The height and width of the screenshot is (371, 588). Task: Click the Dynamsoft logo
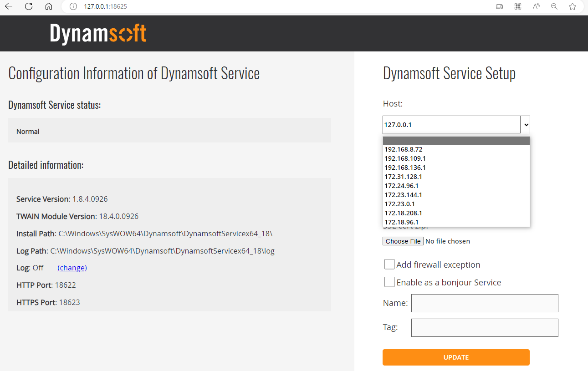tap(98, 34)
